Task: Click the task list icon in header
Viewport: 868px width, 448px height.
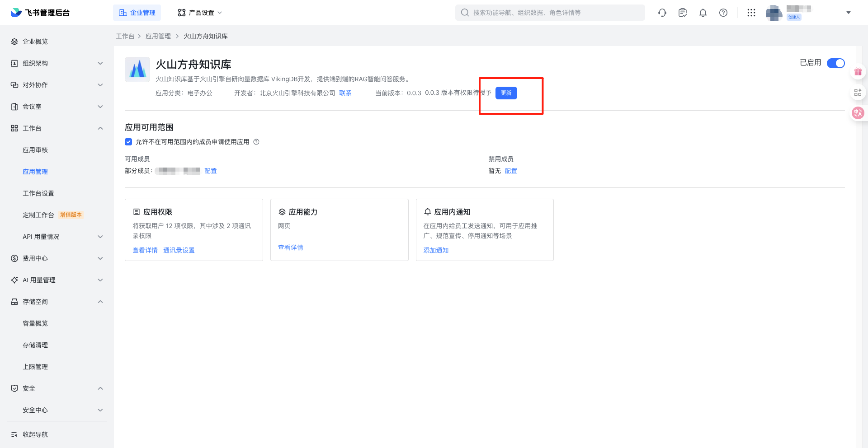Action: (683, 13)
